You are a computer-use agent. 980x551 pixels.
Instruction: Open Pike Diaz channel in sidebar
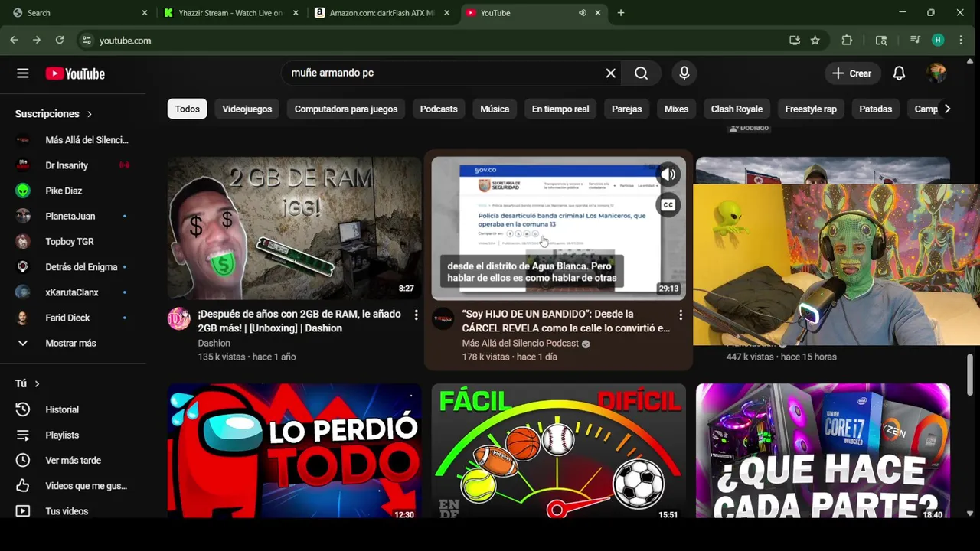[x=73, y=191]
